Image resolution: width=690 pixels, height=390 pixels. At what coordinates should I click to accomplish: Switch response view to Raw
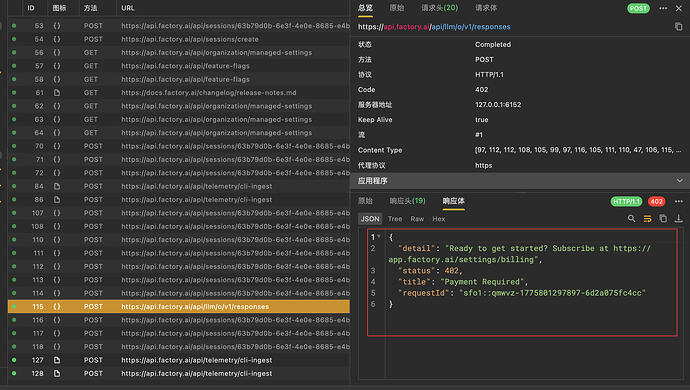point(417,219)
